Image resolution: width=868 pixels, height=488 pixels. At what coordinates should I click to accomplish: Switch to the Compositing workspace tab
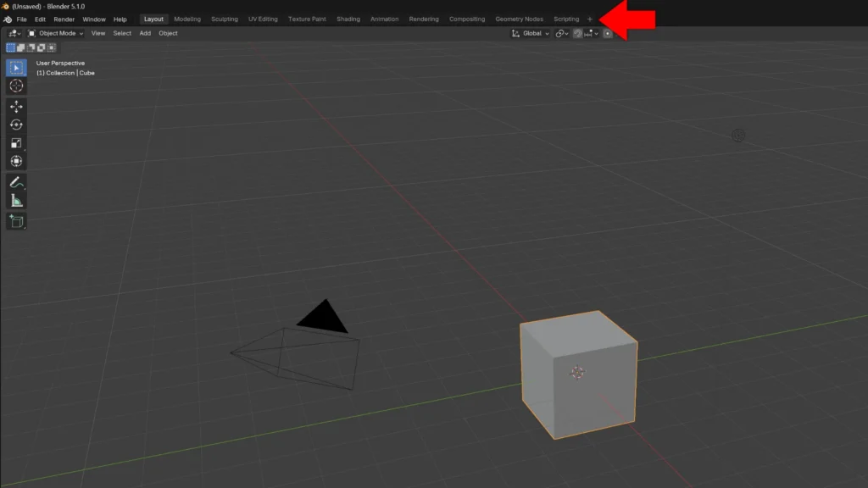tap(467, 19)
